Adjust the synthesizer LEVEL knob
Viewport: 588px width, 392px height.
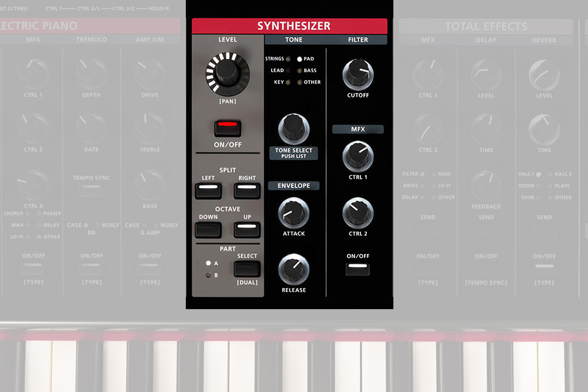click(x=227, y=75)
